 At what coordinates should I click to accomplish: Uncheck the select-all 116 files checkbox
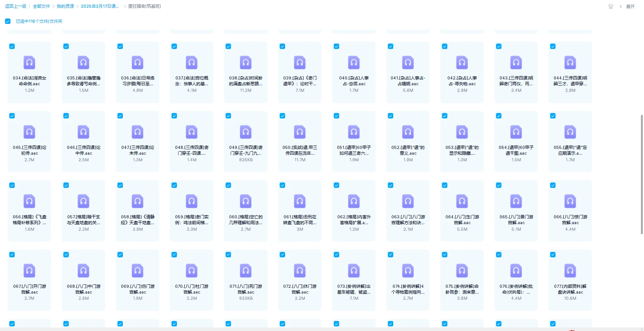(8, 21)
